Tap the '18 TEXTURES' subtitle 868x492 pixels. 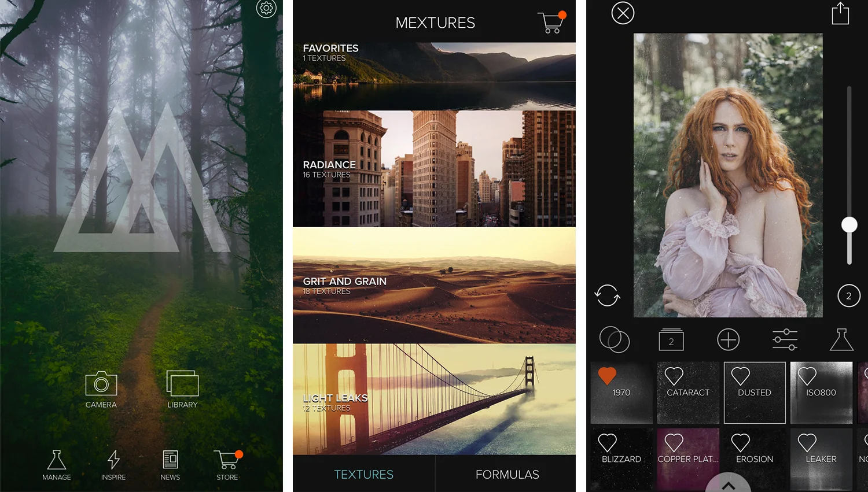[x=326, y=291]
